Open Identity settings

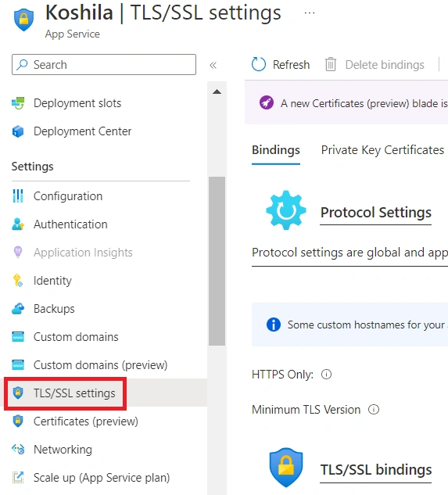[52, 281]
